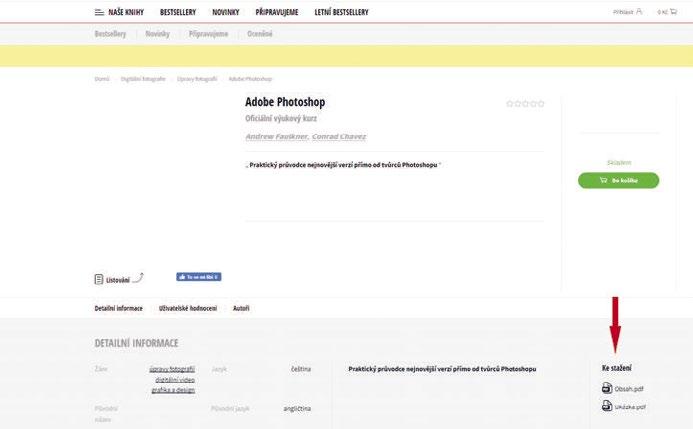The width and height of the screenshot is (693, 429).
Task: Click the language value čeština
Action: [x=301, y=369]
